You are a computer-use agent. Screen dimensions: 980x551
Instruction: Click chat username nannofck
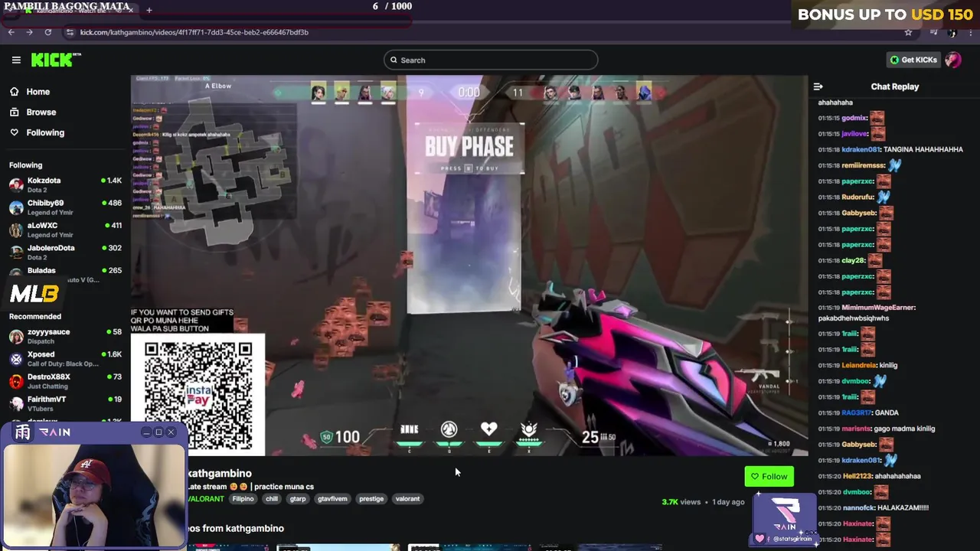click(858, 507)
